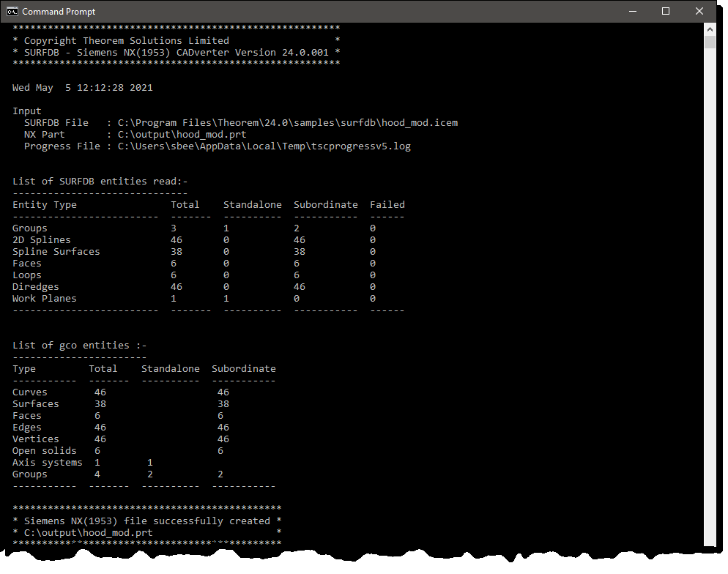Image resolution: width=728 pixels, height=574 pixels.
Task: Click the timestamp 'Wed May 5 12:12:28 2021'
Action: 83,88
